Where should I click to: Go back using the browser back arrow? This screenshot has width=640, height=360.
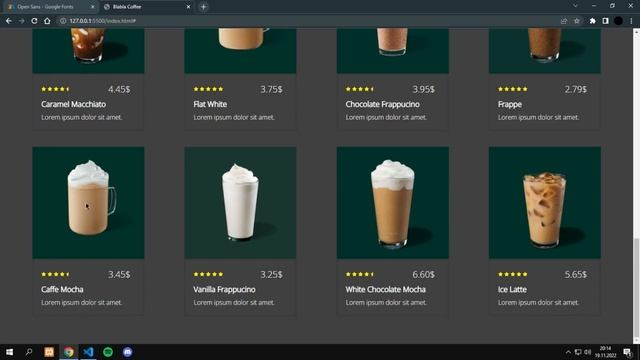pyautogui.click(x=9, y=21)
